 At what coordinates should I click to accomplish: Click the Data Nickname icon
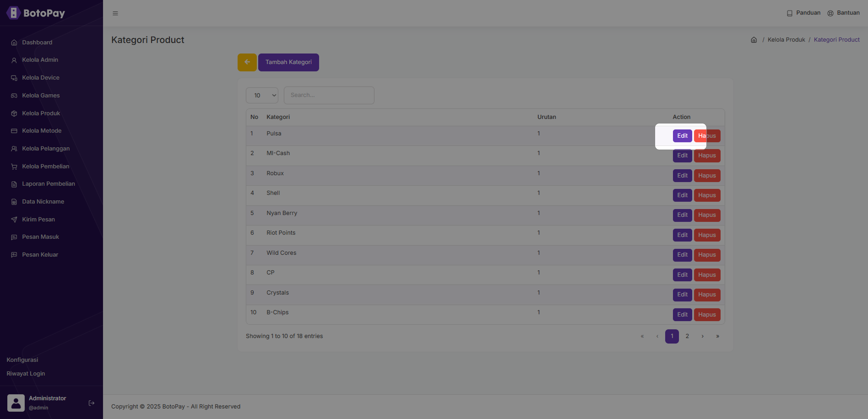click(x=14, y=202)
